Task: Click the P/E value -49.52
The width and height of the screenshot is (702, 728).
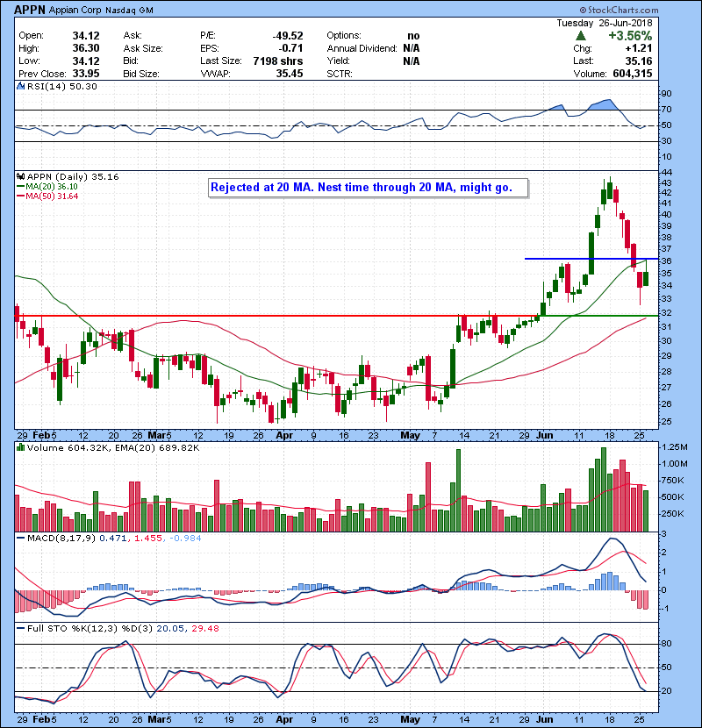Action: point(288,36)
